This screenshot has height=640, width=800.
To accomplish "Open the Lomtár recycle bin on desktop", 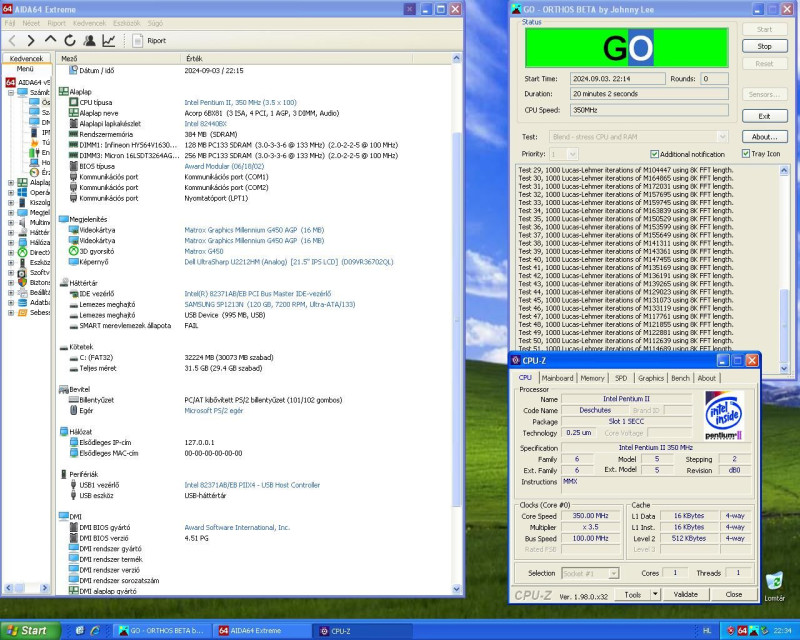I will (x=773, y=582).
